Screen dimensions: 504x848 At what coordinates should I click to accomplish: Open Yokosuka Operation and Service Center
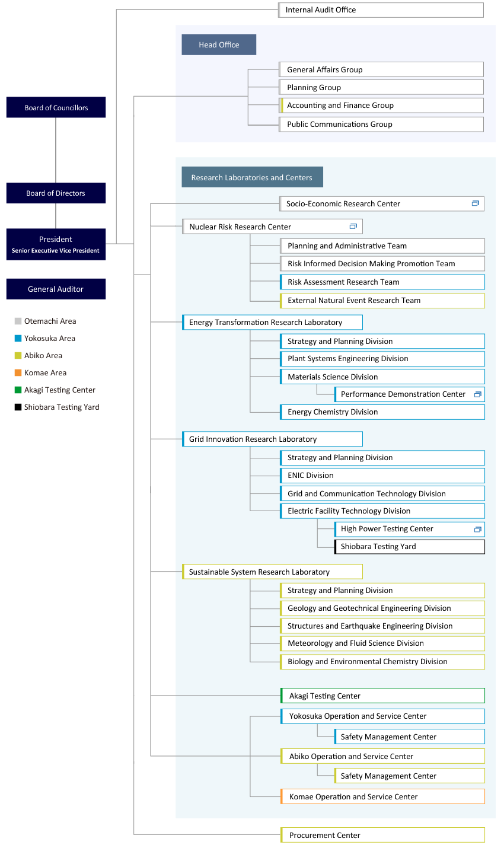tap(382, 716)
